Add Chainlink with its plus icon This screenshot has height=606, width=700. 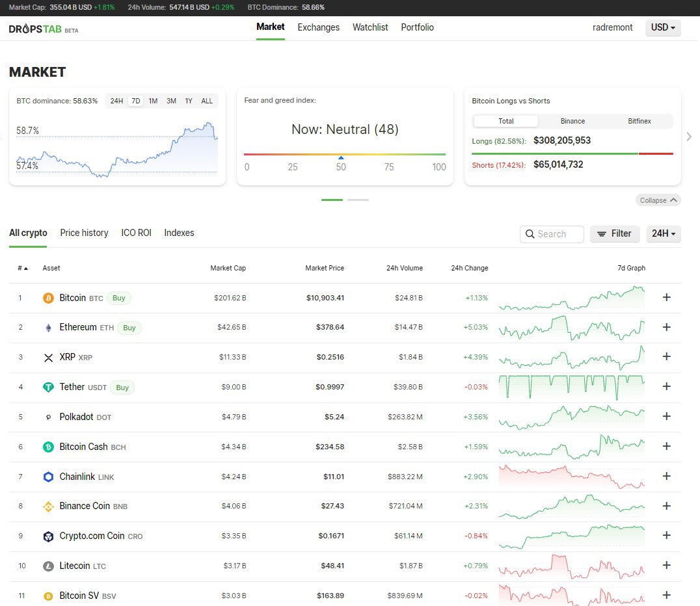667,476
